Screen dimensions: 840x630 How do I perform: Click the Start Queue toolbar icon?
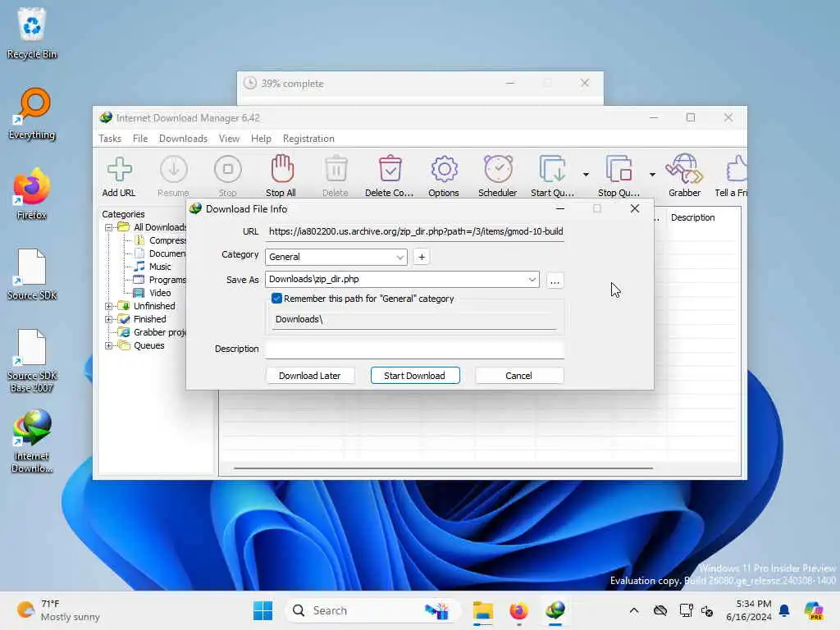[x=552, y=176]
